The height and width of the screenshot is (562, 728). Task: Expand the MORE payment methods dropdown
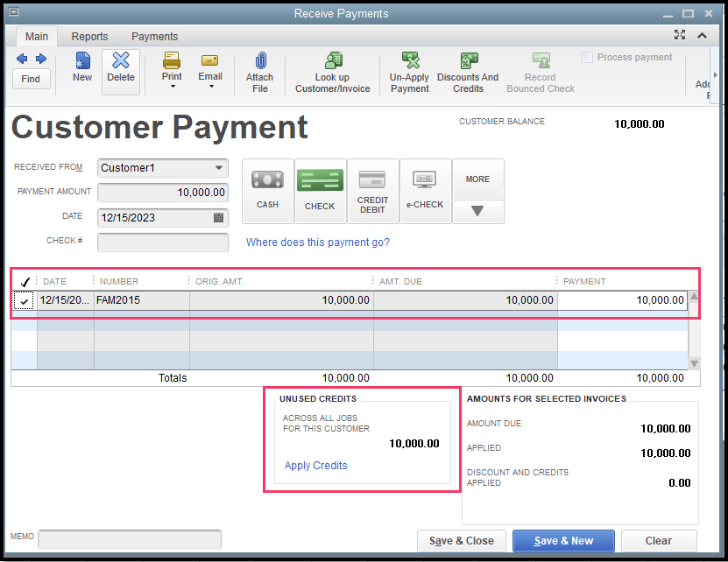coord(477,211)
